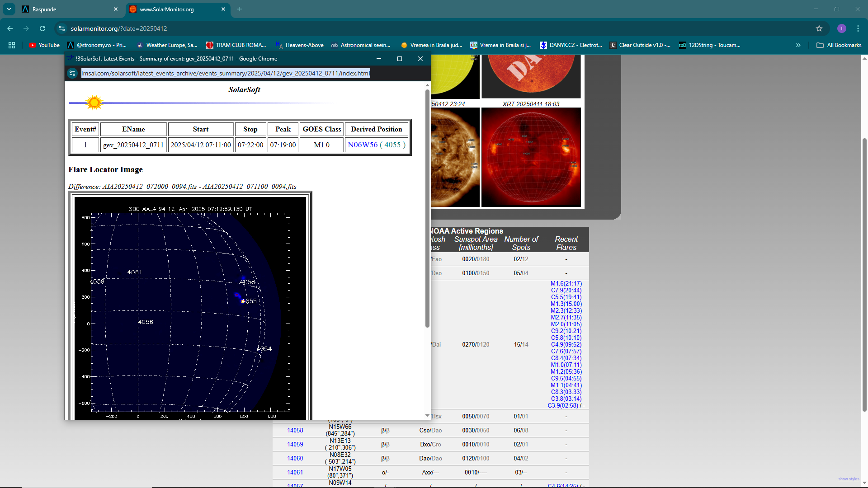Go back to the previous page
868x488 pixels.
[10, 28]
